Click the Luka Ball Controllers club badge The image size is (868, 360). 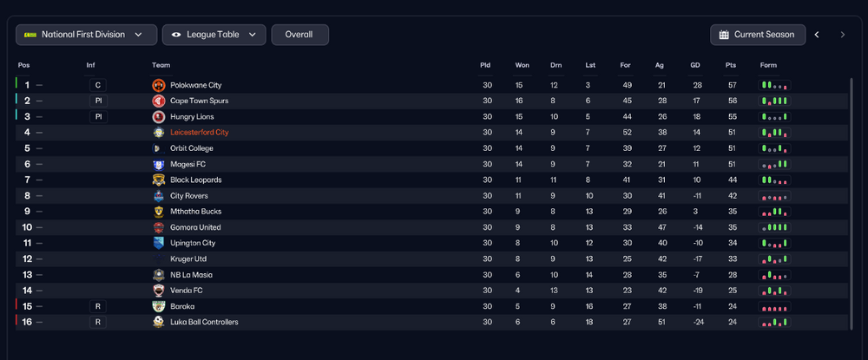(x=158, y=322)
